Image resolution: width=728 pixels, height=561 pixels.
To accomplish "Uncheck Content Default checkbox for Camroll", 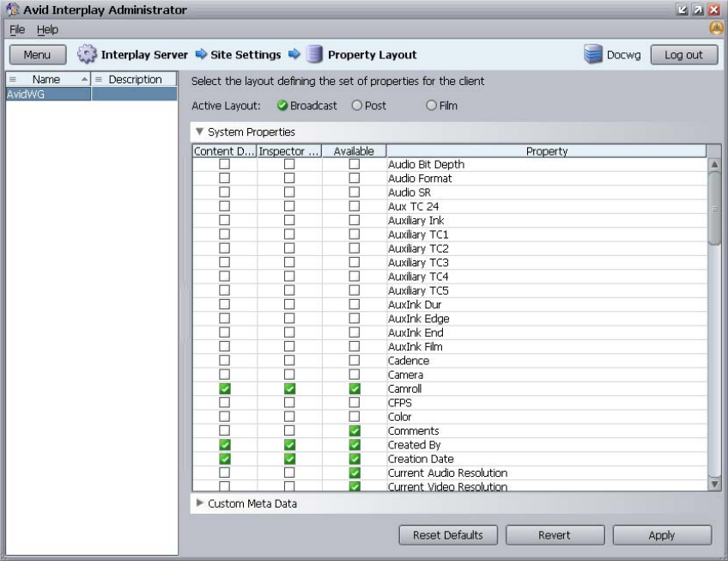I will pyautogui.click(x=225, y=388).
